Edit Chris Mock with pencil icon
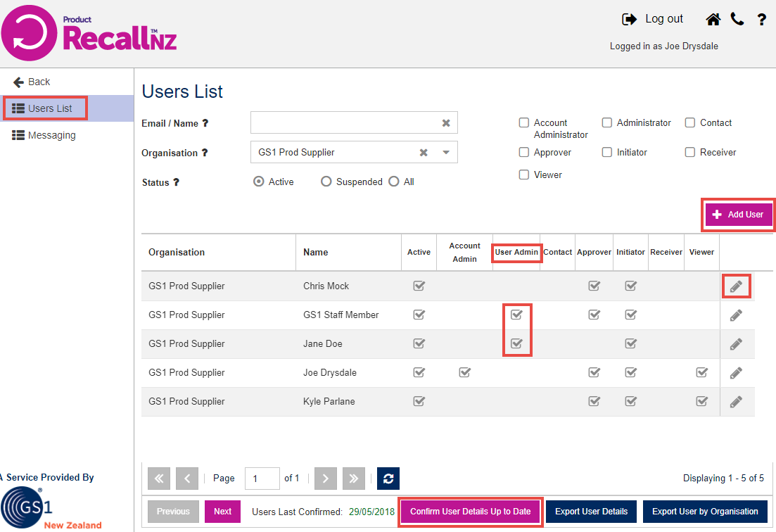The image size is (776, 532). coord(736,286)
